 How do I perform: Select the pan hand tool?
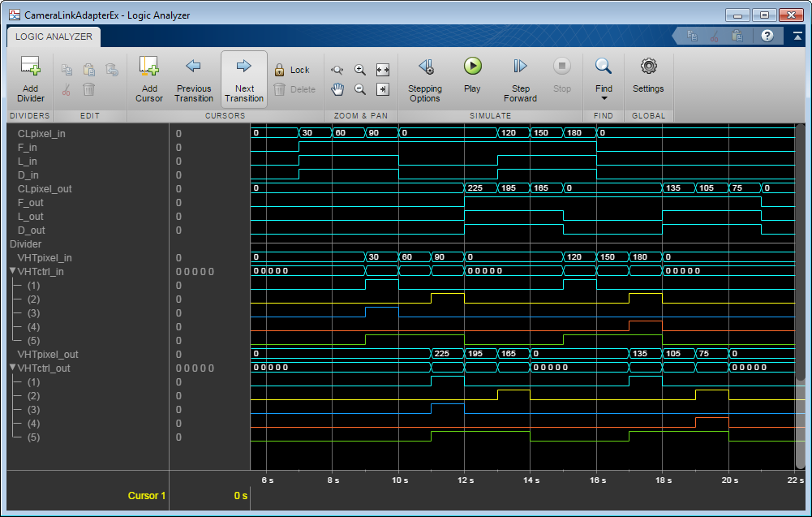[x=338, y=89]
